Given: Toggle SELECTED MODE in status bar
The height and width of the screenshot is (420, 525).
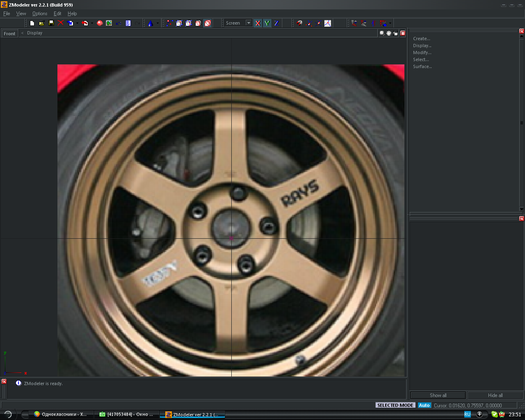Looking at the screenshot, I should pos(395,405).
